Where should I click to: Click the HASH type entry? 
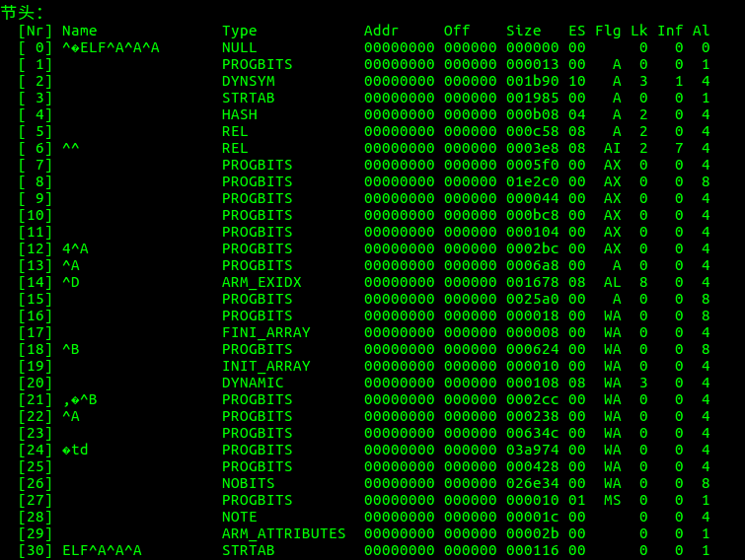(240, 114)
